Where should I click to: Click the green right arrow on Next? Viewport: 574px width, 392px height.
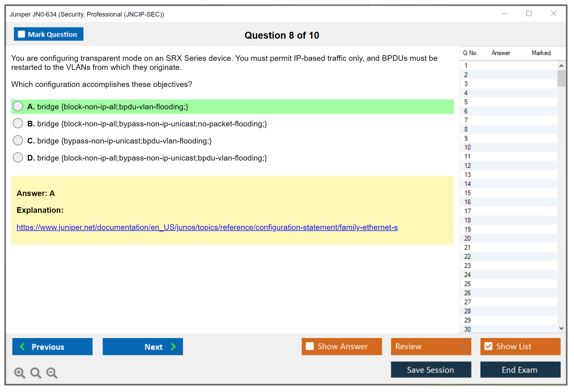(173, 346)
